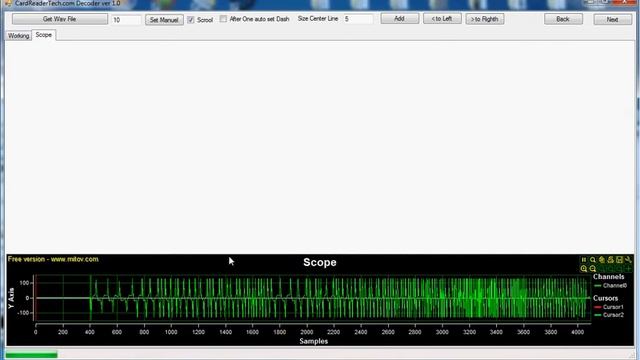
Task: Click the Get Wav File button
Action: [x=60, y=19]
